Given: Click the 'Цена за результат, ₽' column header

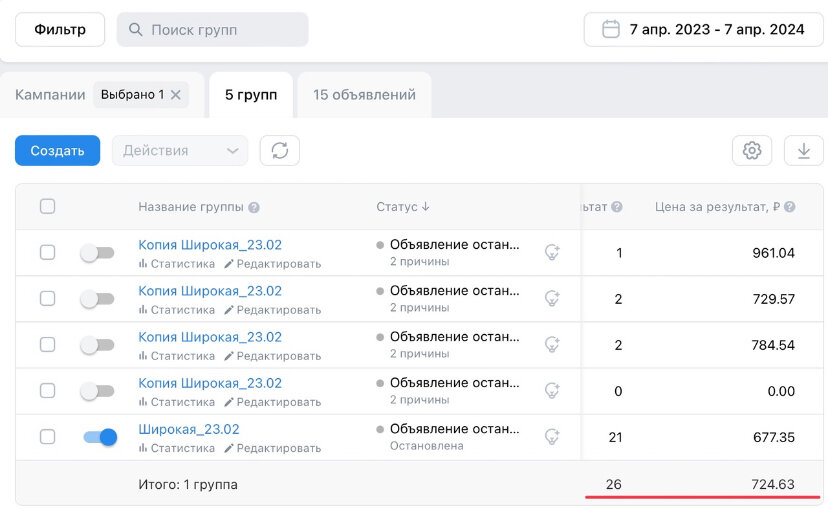Looking at the screenshot, I should click(717, 207).
